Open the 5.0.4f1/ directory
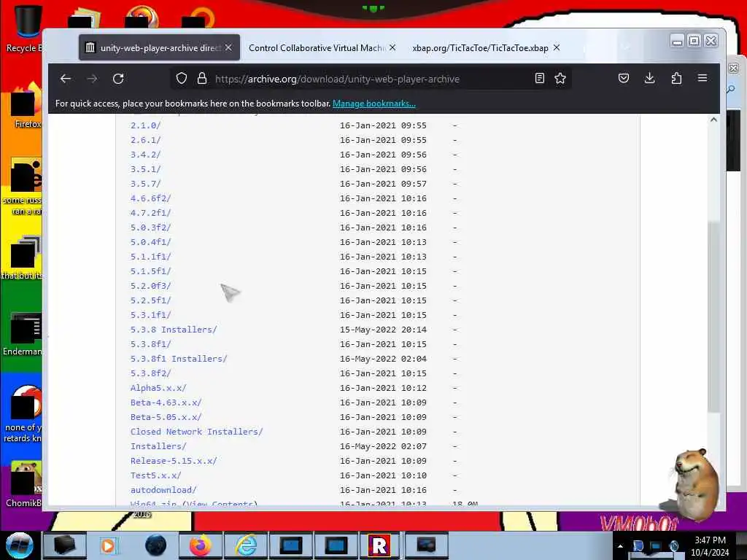The height and width of the screenshot is (560, 747). pos(150,242)
